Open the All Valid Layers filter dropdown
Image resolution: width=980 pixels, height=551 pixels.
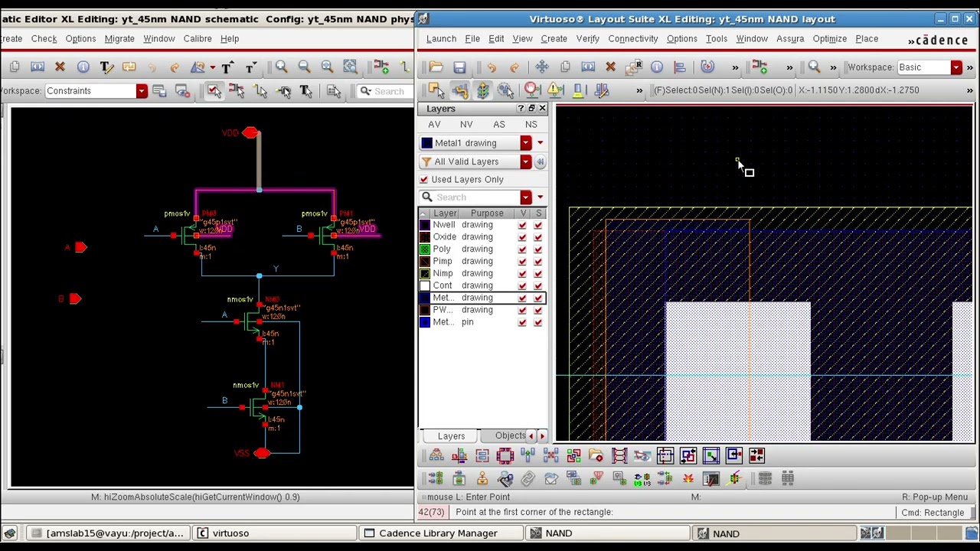pos(525,161)
